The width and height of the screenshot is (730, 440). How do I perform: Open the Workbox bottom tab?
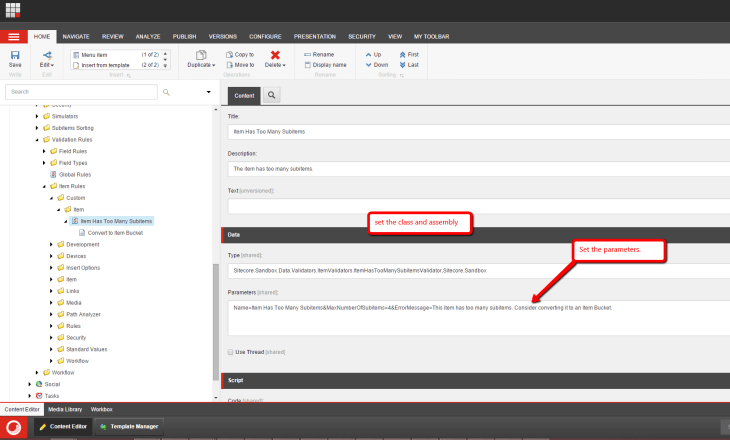pyautogui.click(x=101, y=410)
